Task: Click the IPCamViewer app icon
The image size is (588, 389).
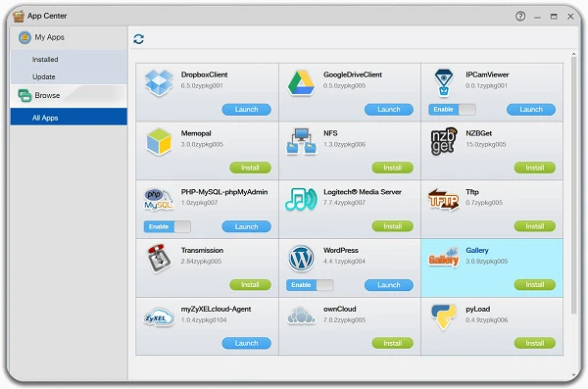Action: click(444, 82)
